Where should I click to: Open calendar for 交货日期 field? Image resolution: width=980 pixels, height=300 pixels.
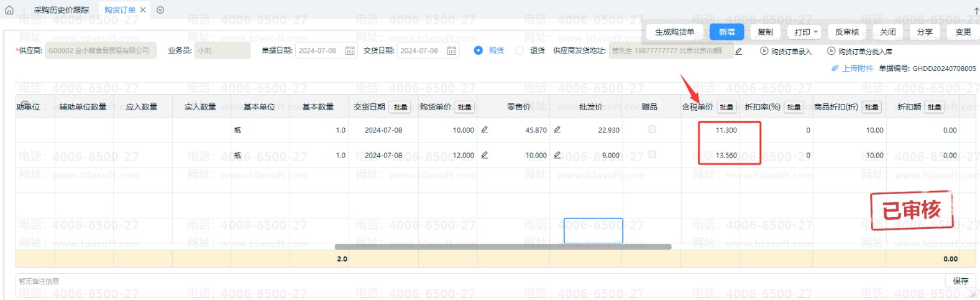pos(452,50)
